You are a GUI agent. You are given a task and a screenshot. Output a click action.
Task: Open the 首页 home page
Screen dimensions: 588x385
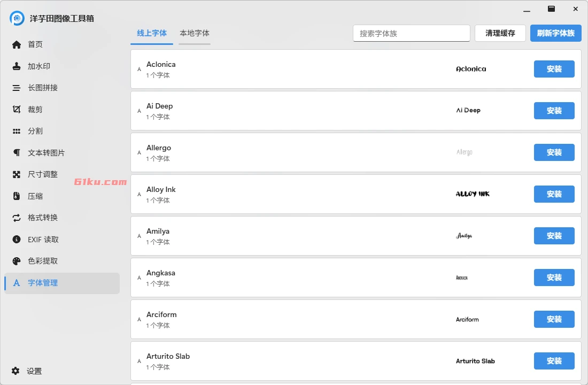[35, 45]
